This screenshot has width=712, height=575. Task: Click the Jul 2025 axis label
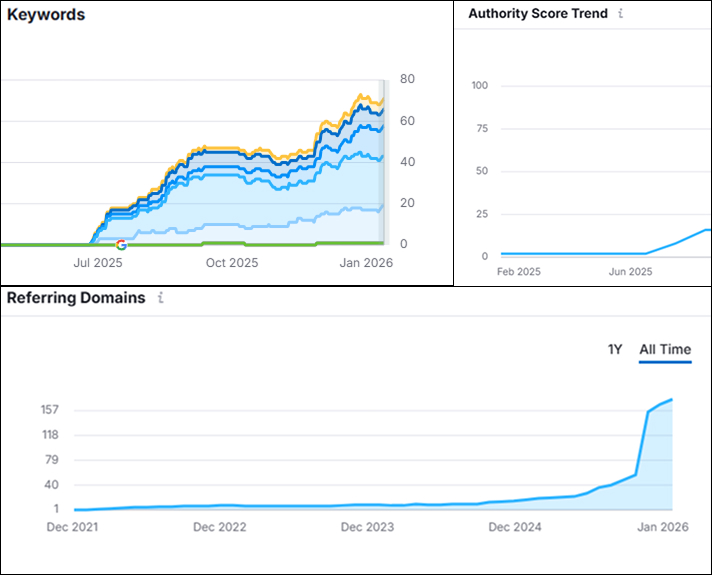[x=98, y=263]
